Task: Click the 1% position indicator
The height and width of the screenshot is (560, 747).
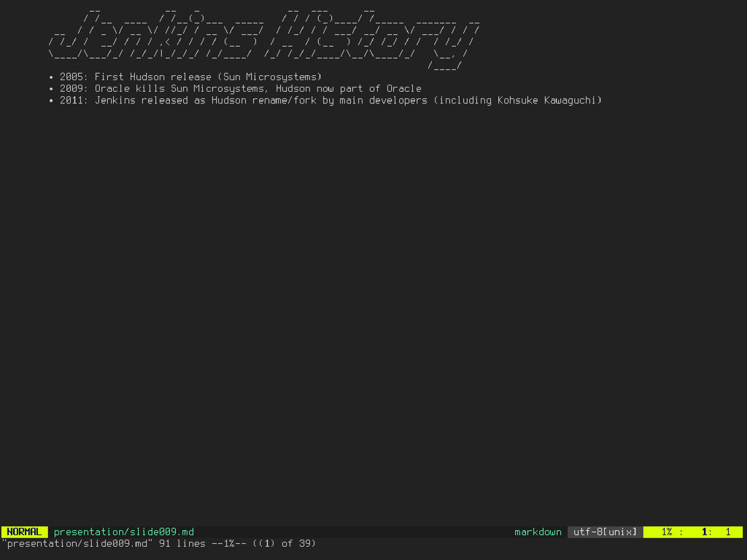Action: 667,532
